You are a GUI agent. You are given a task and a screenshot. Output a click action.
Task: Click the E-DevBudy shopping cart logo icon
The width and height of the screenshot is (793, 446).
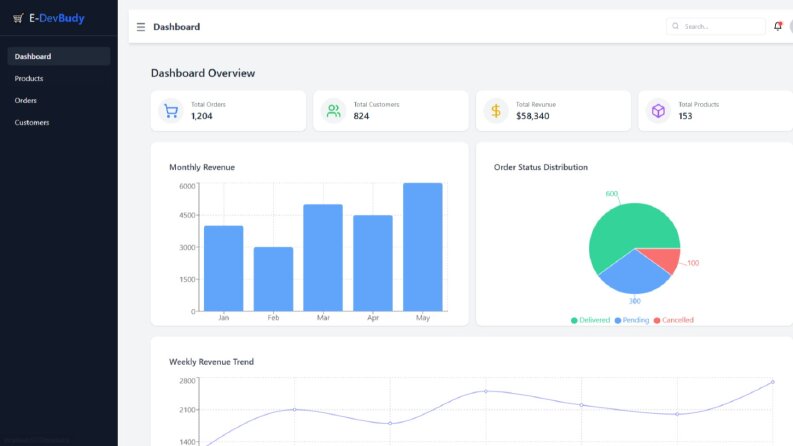pos(18,19)
